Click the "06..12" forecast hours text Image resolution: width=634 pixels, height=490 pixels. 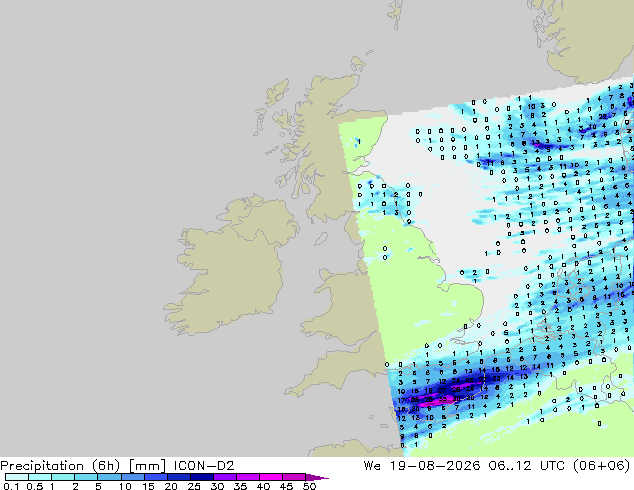509,466
